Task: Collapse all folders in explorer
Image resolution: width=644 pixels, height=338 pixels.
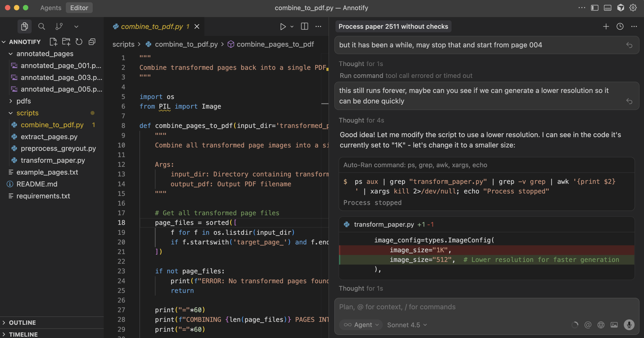Action: (92, 42)
